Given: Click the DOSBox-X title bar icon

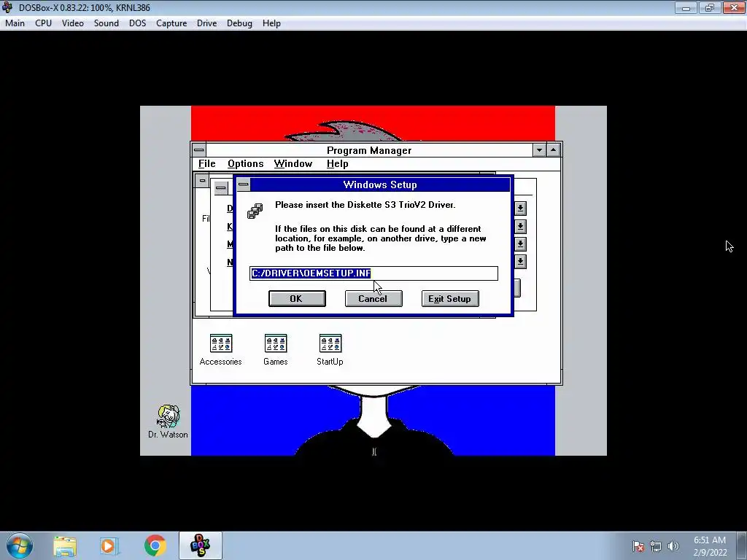Looking at the screenshot, I should pos(7,7).
